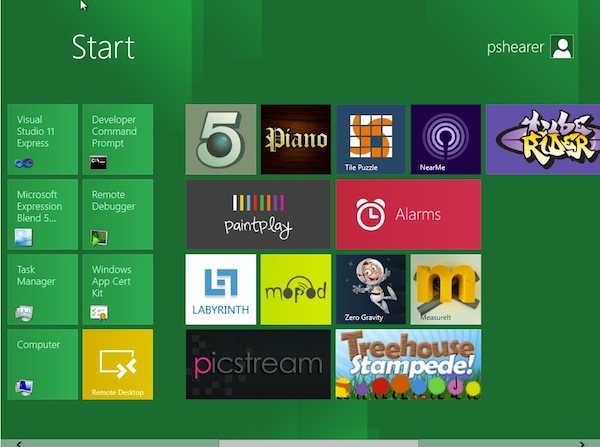Launch the yellow Remote Desktop tile
Viewport: 600px width, 447px height.
117,364
